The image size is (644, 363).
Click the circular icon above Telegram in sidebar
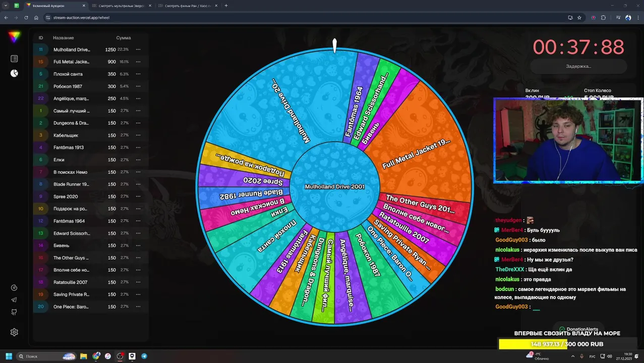(x=14, y=288)
